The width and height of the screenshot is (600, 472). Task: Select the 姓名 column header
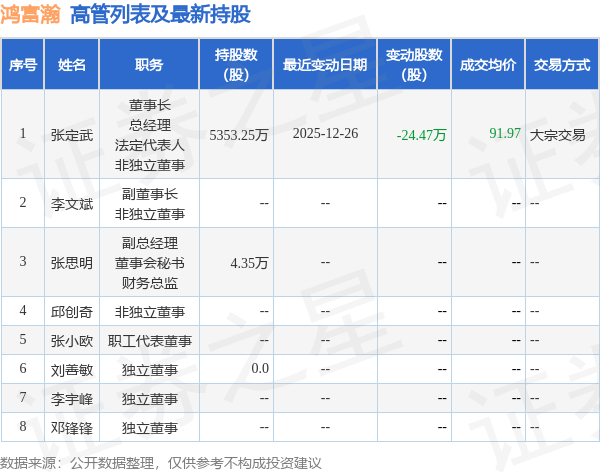(72, 64)
